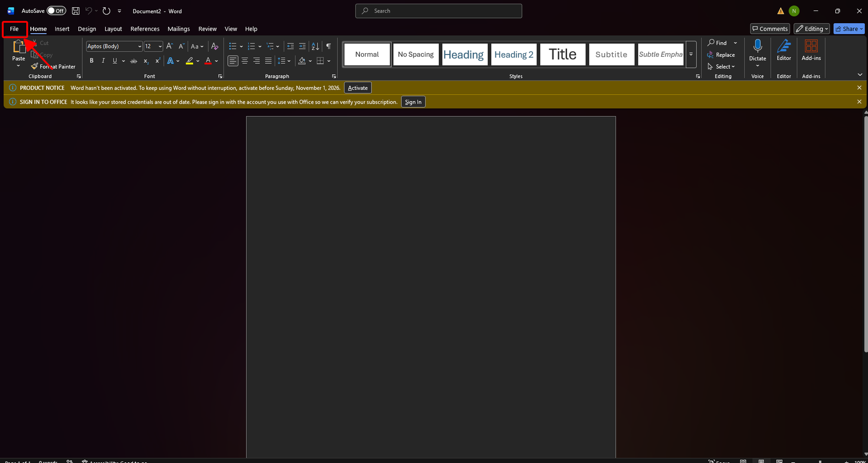Justify the paragraph text

268,61
